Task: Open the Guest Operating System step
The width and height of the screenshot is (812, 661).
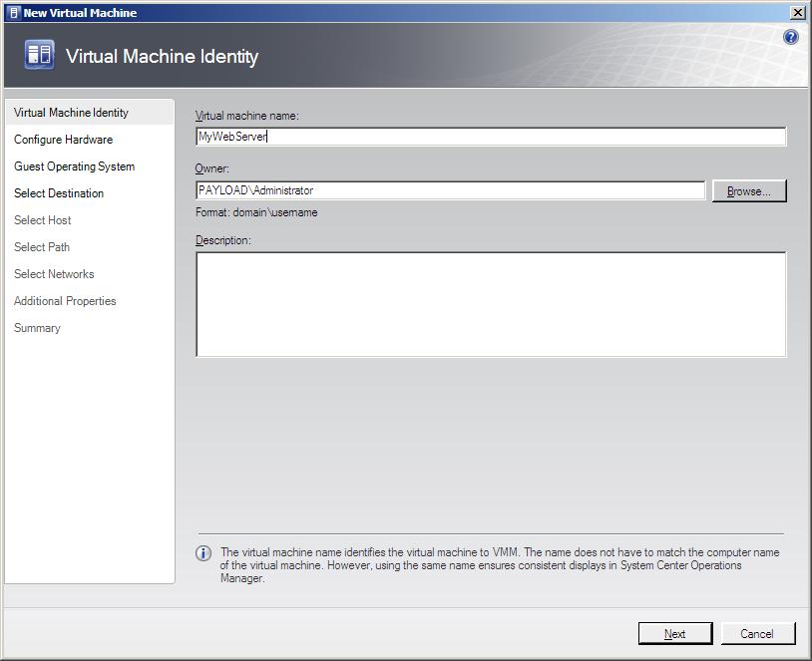Action: pos(74,166)
